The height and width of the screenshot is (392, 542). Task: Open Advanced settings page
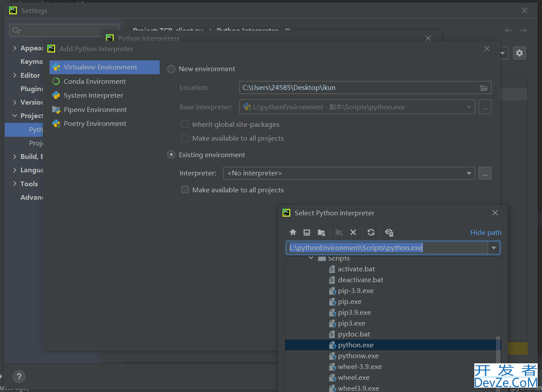pos(31,198)
